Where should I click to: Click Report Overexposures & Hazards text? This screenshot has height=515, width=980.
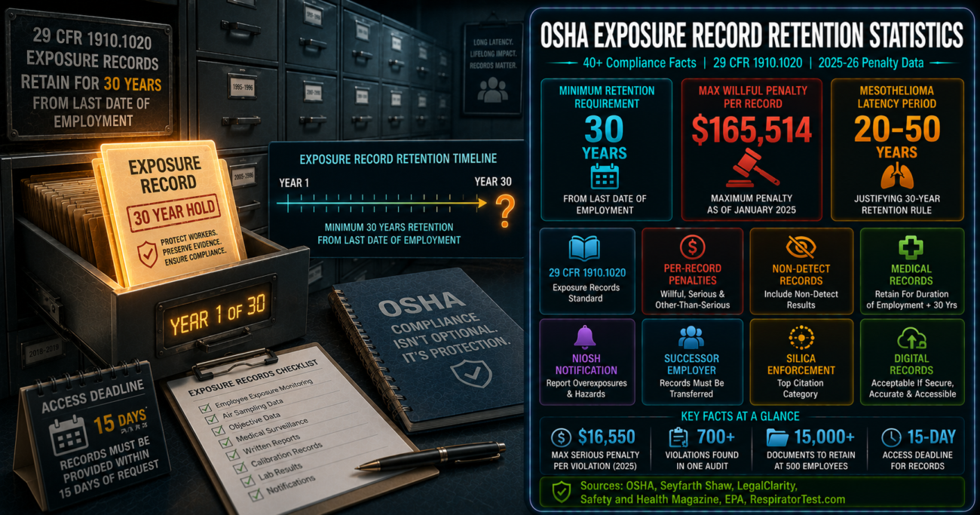[x=586, y=388]
